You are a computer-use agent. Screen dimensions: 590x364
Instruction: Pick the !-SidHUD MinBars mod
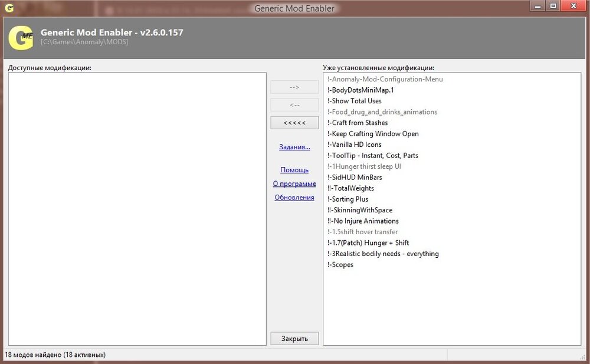[354, 178]
